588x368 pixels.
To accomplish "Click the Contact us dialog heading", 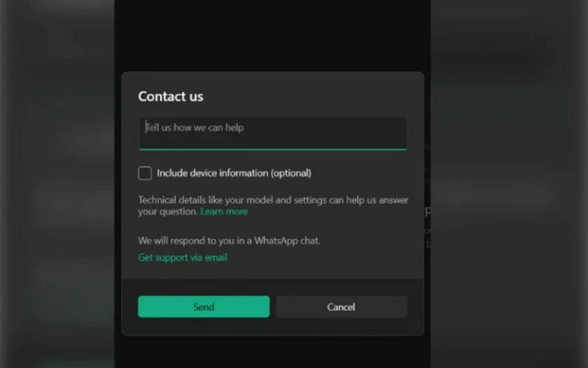I will [170, 97].
